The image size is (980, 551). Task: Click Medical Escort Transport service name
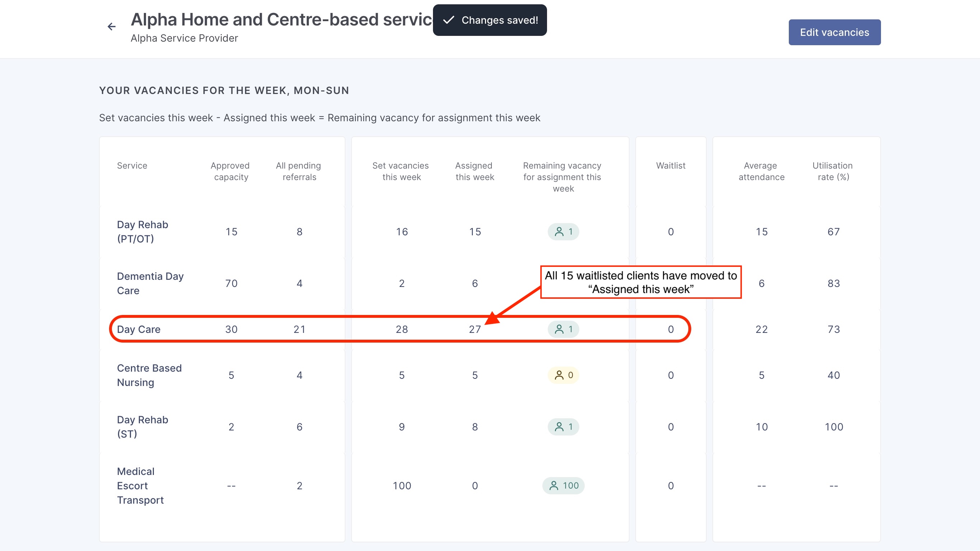[140, 486]
